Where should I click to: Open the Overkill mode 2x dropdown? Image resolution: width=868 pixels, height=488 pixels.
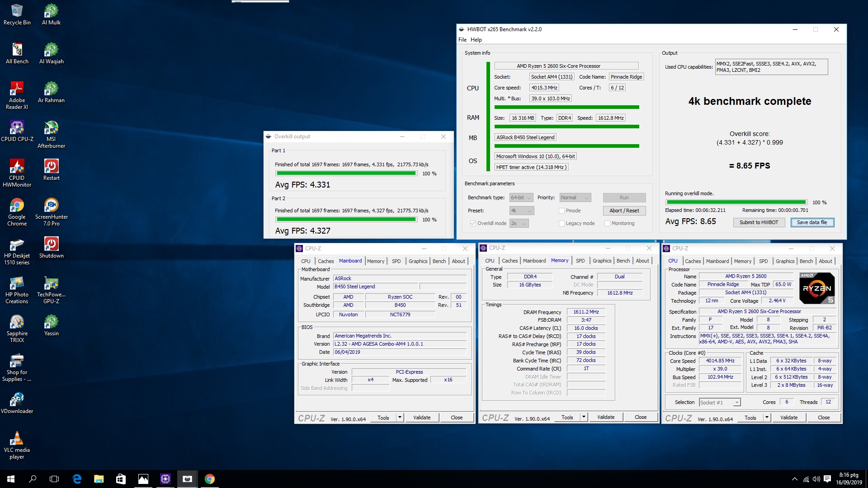coord(519,223)
